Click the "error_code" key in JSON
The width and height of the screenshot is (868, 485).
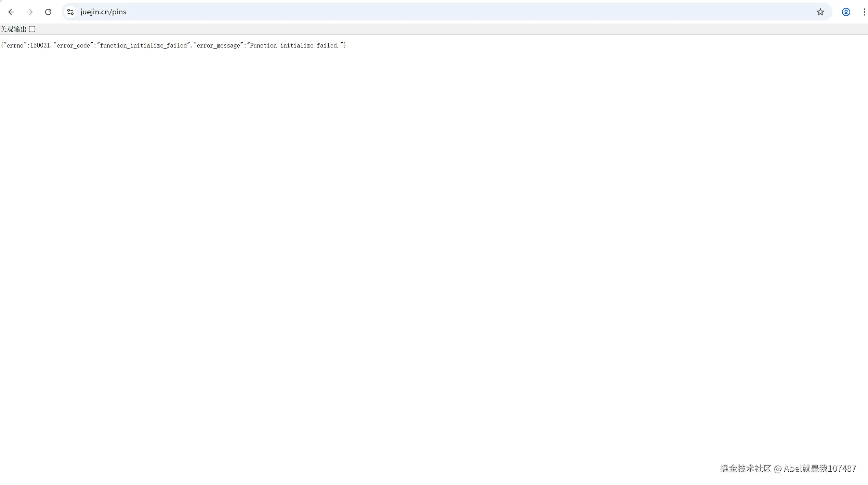click(73, 45)
